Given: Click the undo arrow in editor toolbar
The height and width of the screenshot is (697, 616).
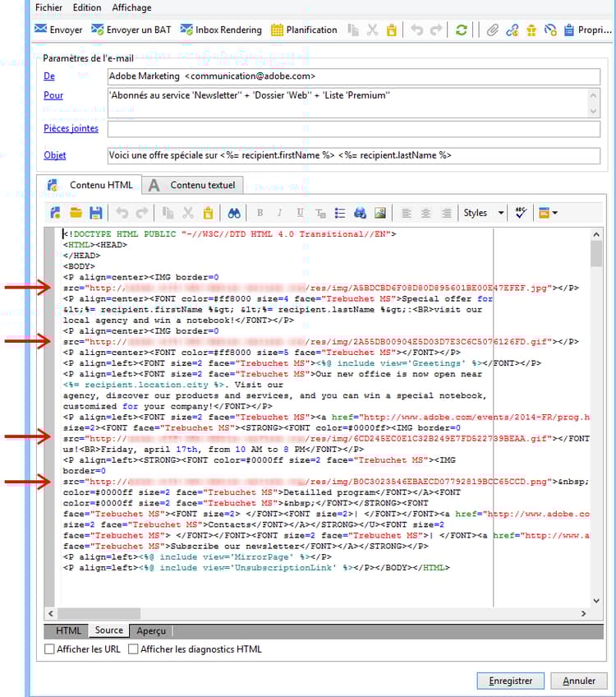Looking at the screenshot, I should (x=122, y=213).
